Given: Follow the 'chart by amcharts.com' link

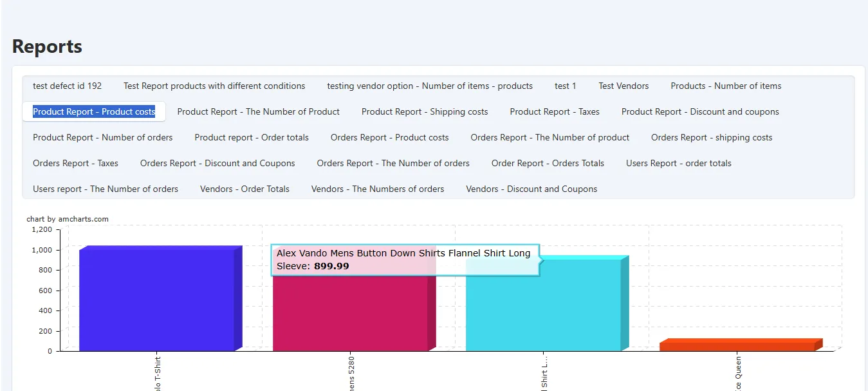Looking at the screenshot, I should point(68,219).
